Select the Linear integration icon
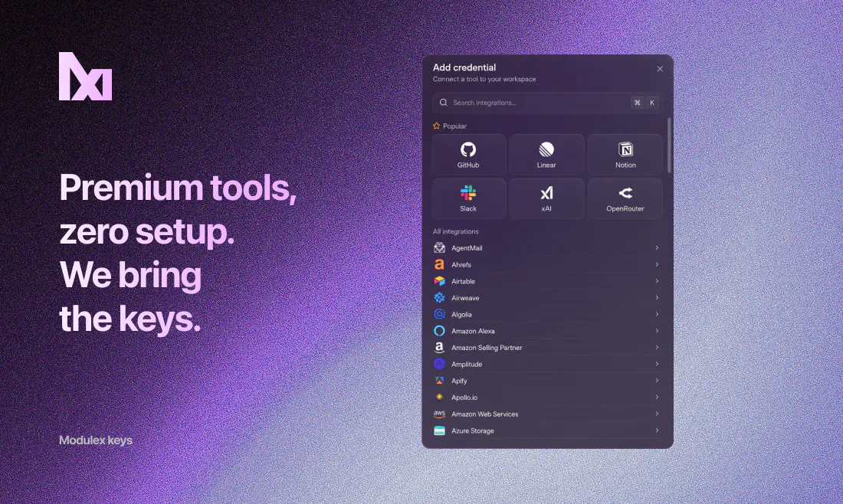Viewport: 843px width, 504px height. [546, 149]
